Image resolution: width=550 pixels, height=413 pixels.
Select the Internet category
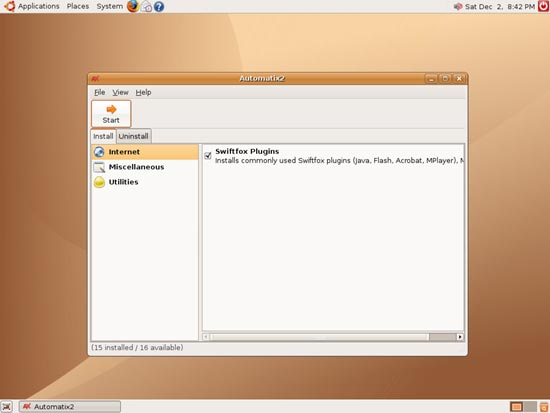click(145, 152)
